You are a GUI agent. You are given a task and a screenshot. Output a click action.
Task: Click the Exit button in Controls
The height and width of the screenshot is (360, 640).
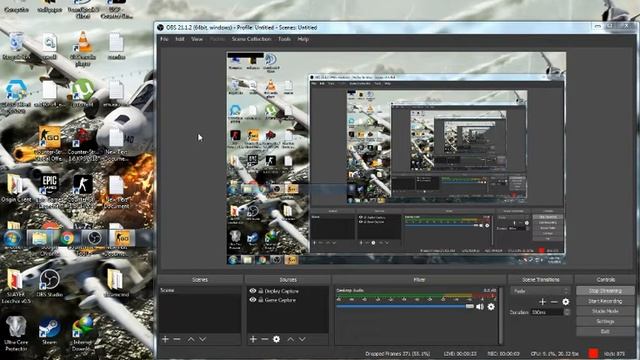coord(605,331)
